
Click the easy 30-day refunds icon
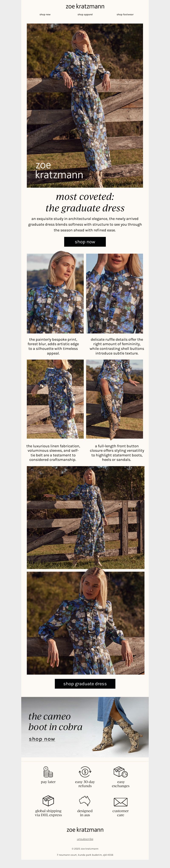click(85, 772)
